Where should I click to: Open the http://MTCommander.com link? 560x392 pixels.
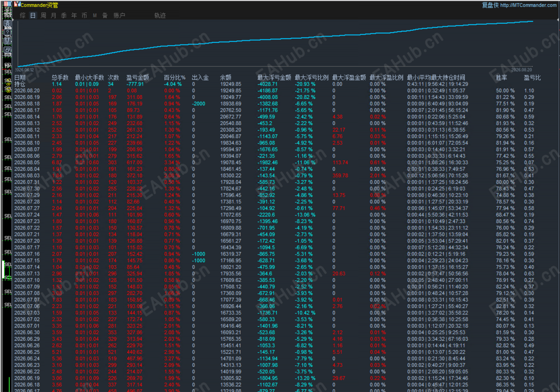click(528, 5)
